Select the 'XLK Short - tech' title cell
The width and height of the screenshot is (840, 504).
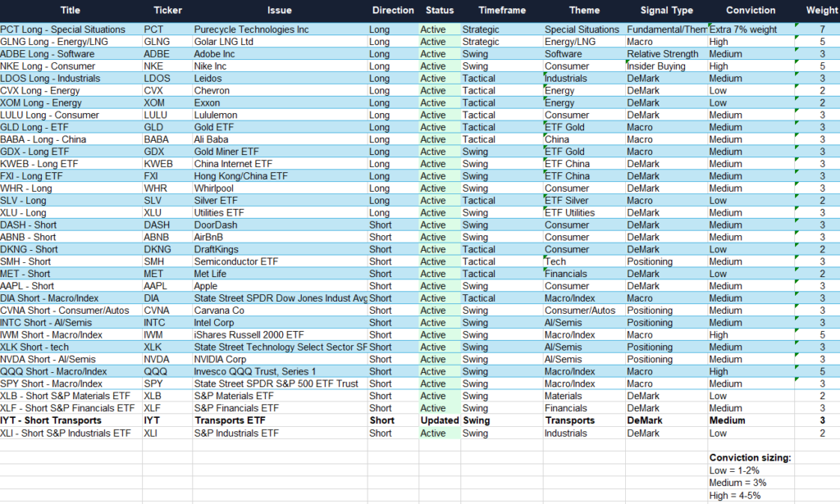coord(71,347)
